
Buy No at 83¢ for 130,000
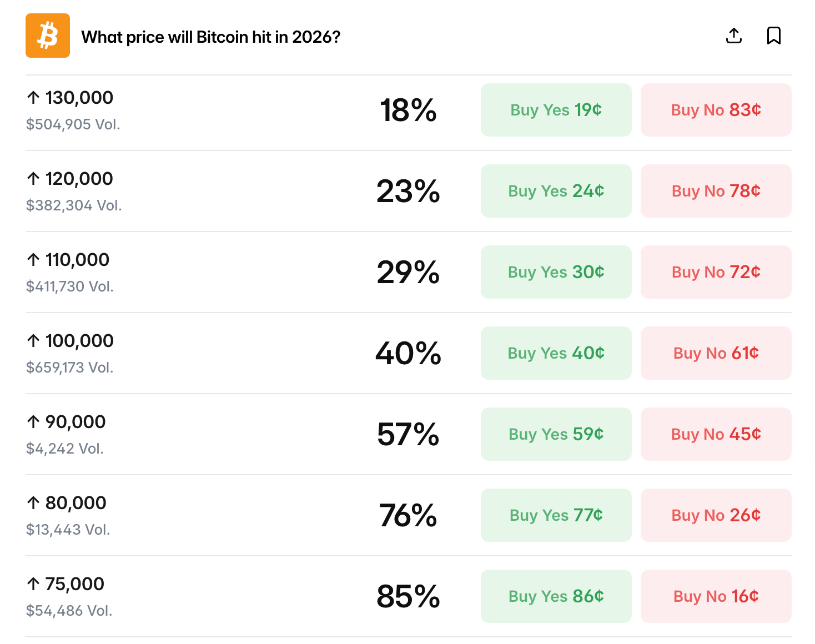[716, 110]
